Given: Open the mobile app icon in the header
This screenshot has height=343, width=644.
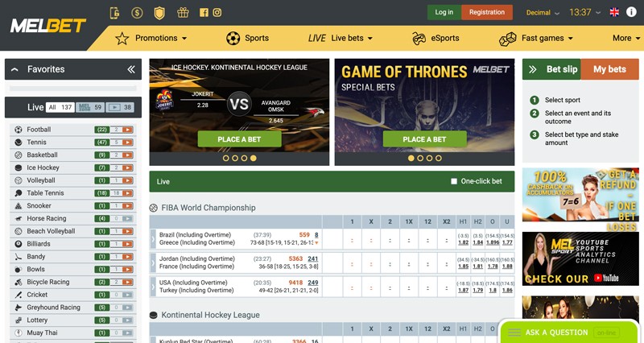Looking at the screenshot, I should [x=114, y=13].
